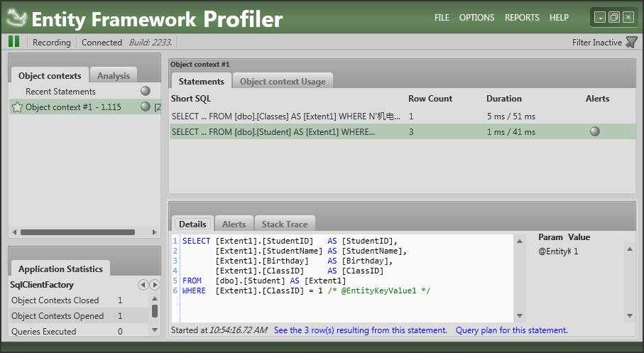Viewport: 644px width, 353px height.
Task: Click the alert dot on the Student statement row
Action: click(595, 131)
